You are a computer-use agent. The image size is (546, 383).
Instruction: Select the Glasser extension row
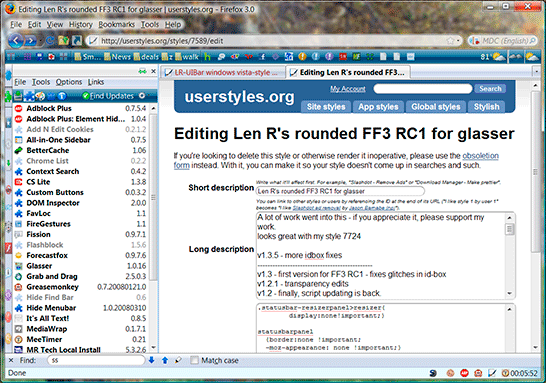click(x=81, y=266)
